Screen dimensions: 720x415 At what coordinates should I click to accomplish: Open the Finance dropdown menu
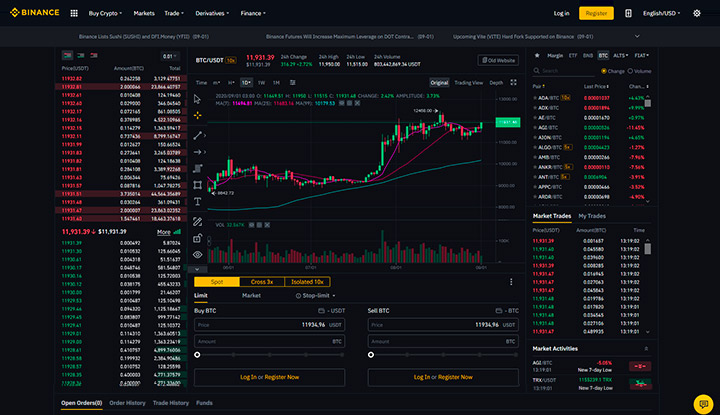tap(253, 13)
